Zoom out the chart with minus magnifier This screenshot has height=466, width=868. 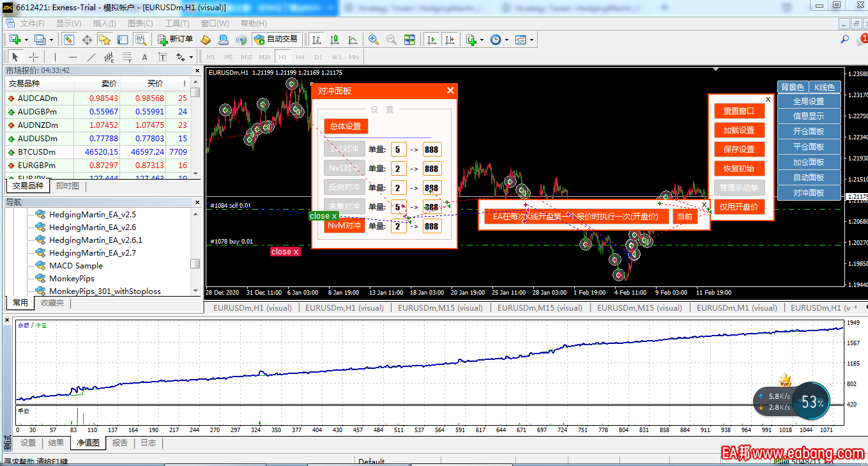[392, 40]
